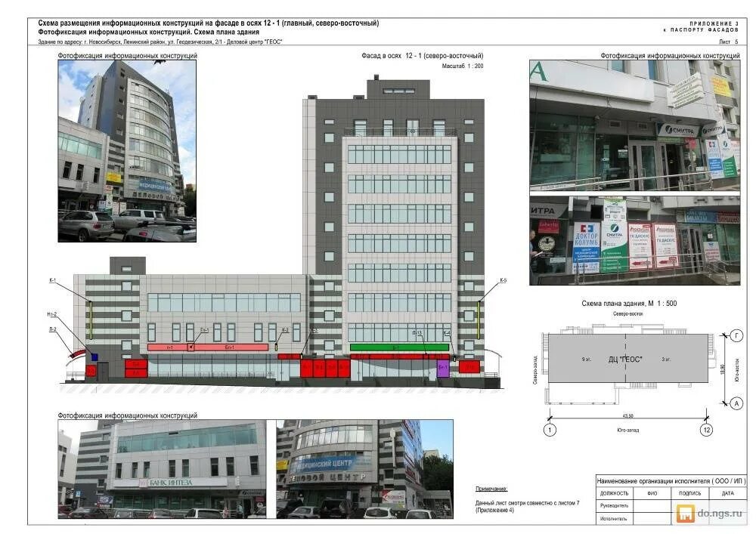Select the 'К-5' callout label
The height and width of the screenshot is (534, 756).
[503, 280]
